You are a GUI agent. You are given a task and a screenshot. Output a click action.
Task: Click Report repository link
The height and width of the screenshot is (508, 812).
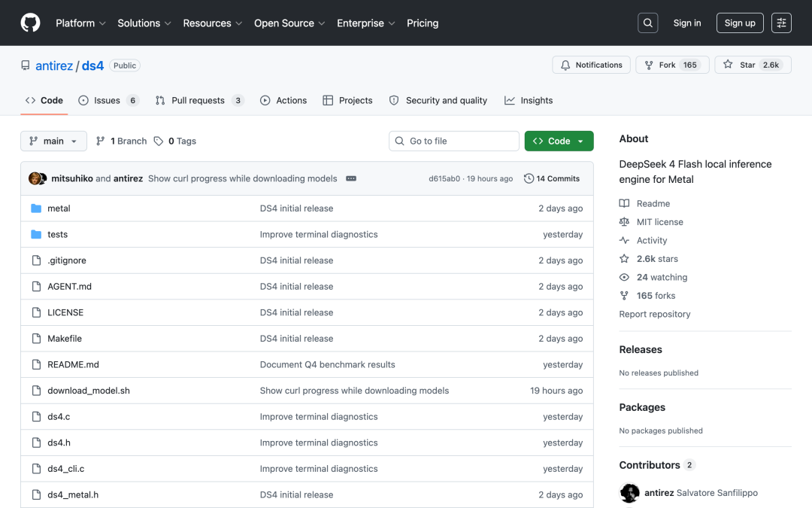click(655, 314)
